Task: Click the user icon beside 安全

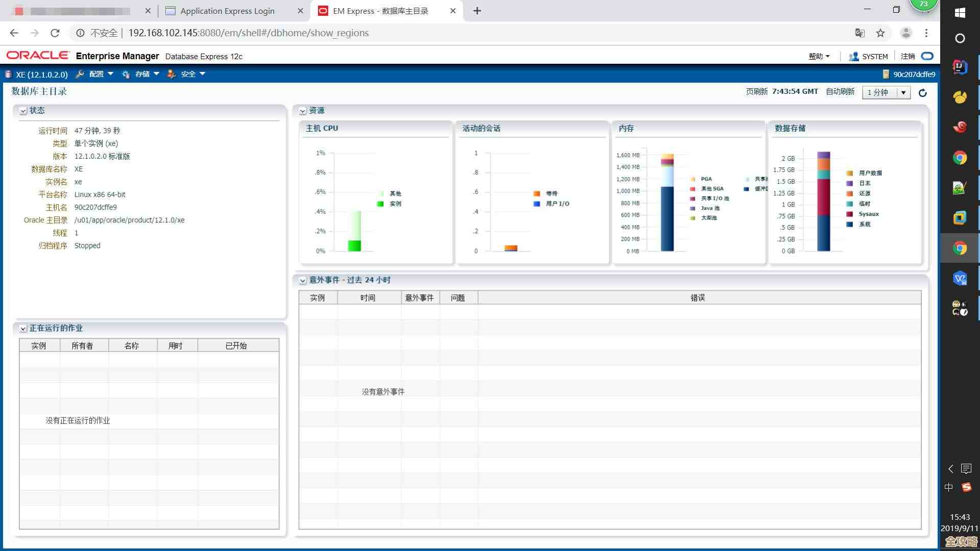Action: tap(171, 74)
